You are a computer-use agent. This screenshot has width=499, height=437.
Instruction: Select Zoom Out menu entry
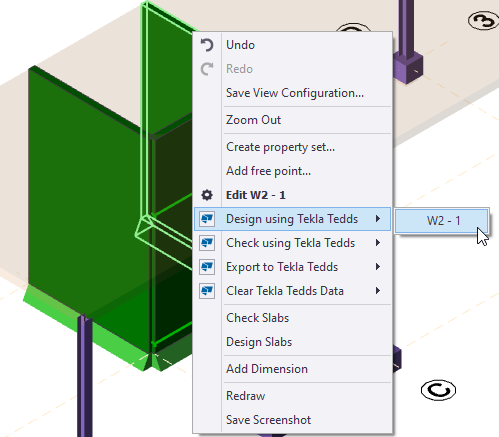coord(292,120)
